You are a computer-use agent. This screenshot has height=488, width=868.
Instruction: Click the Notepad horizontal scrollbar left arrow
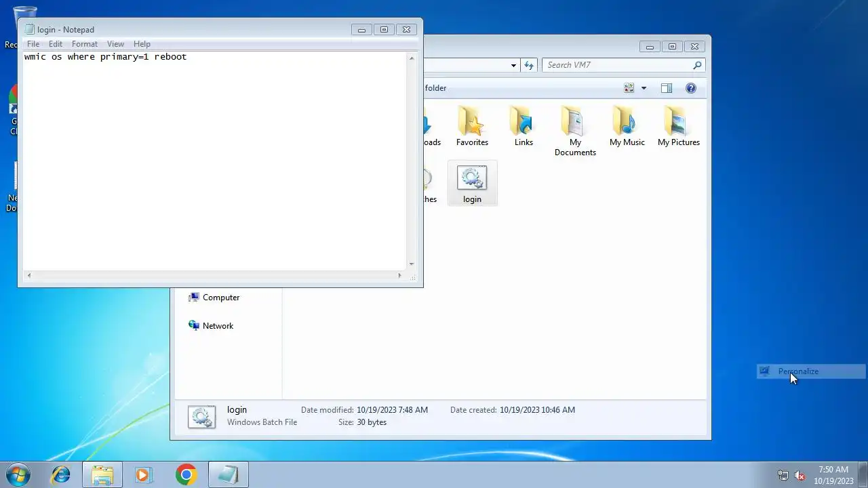pyautogui.click(x=28, y=275)
